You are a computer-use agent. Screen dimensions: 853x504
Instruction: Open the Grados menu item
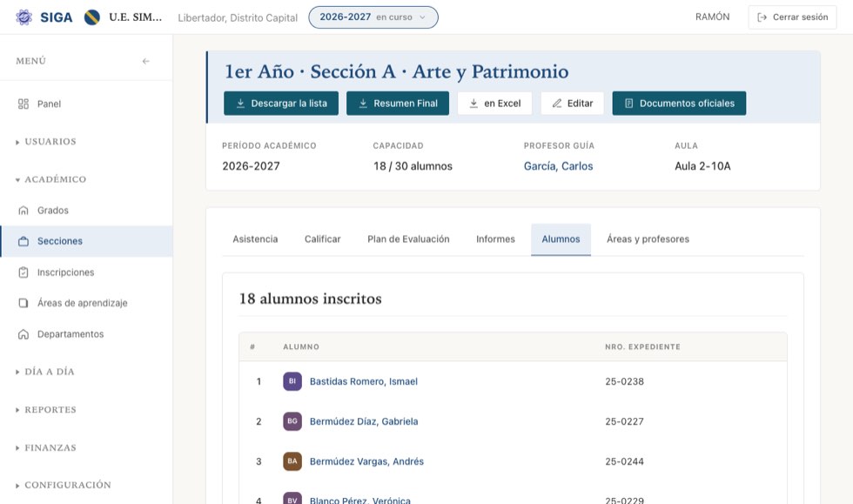pyautogui.click(x=86, y=210)
